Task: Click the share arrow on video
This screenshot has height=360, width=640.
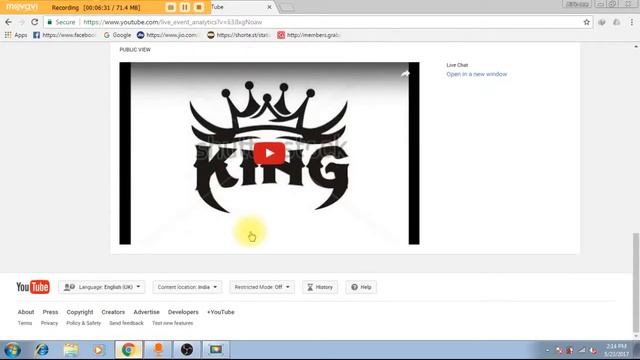Action: [404, 74]
